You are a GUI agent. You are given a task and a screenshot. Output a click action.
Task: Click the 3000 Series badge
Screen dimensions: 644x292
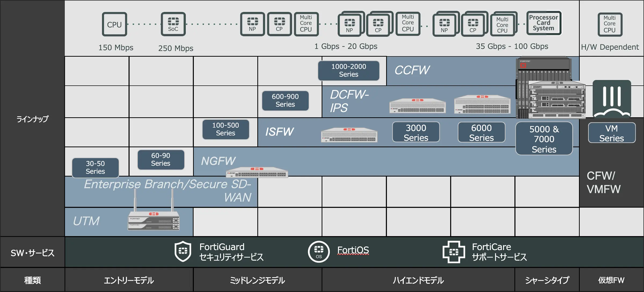(416, 132)
